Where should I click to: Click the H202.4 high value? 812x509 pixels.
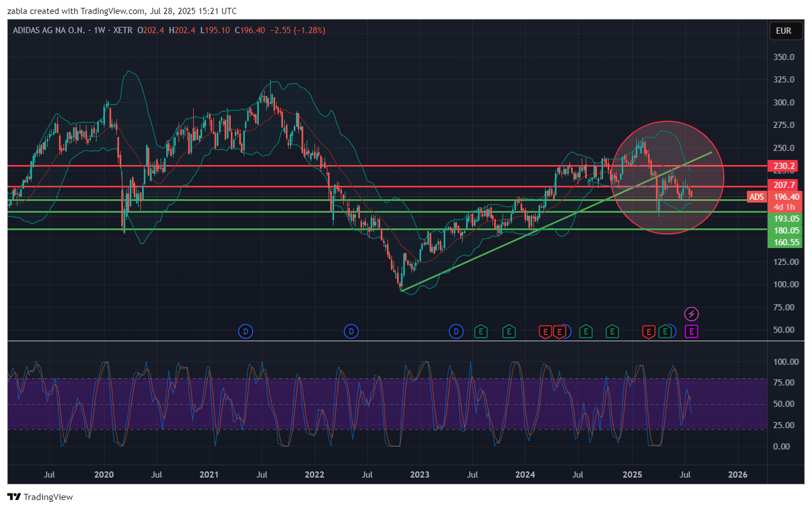(x=182, y=30)
